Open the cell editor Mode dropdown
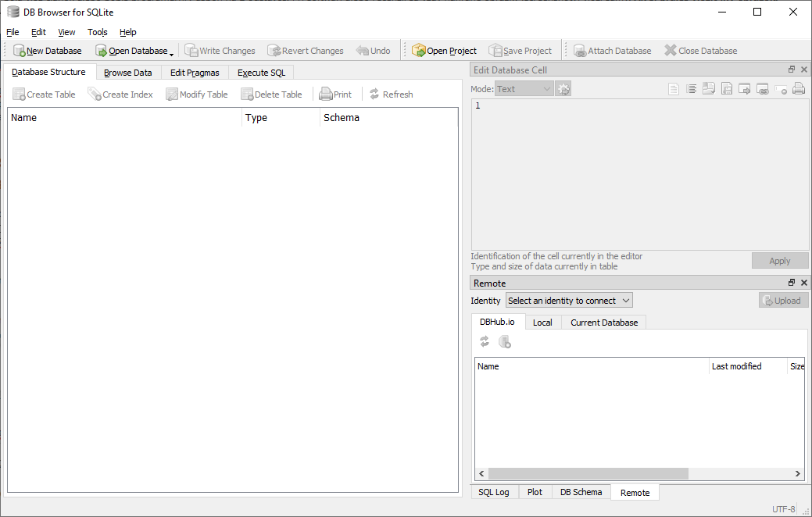 [x=524, y=88]
